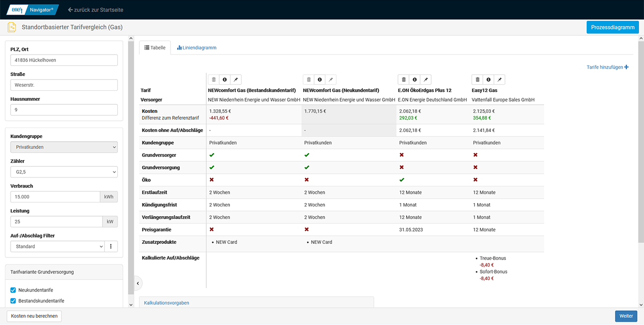Collapse the left sidebar with arrow button
Image resolution: width=644 pixels, height=325 pixels.
(138, 283)
